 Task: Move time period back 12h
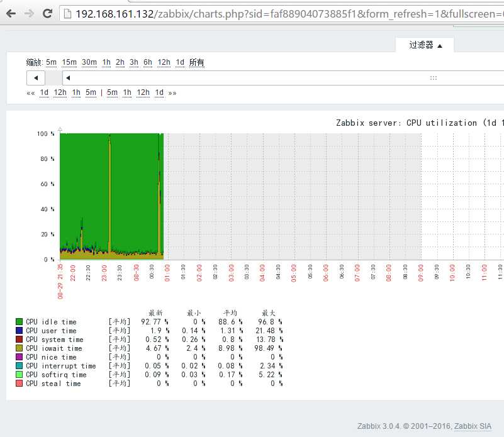coord(60,93)
